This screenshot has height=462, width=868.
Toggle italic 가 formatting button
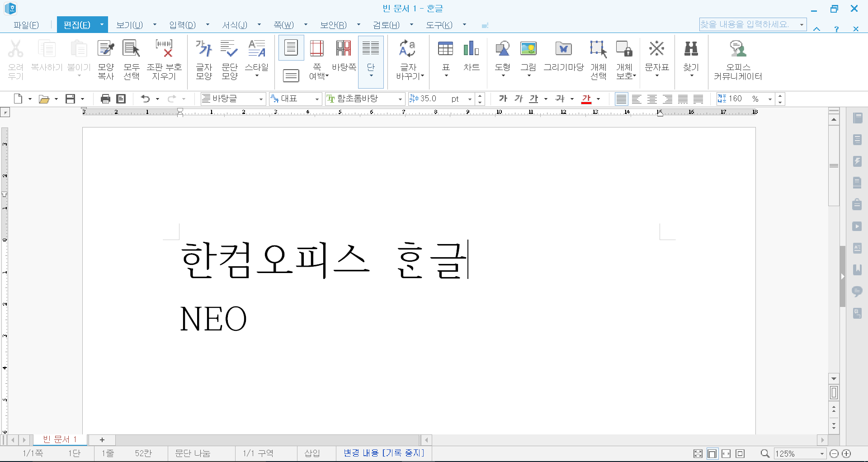[519, 99]
